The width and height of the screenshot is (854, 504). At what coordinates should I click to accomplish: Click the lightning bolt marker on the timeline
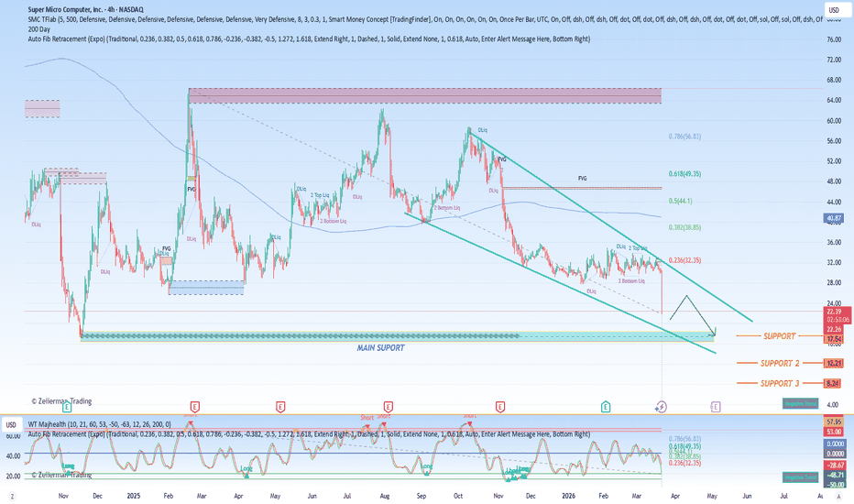[661, 405]
